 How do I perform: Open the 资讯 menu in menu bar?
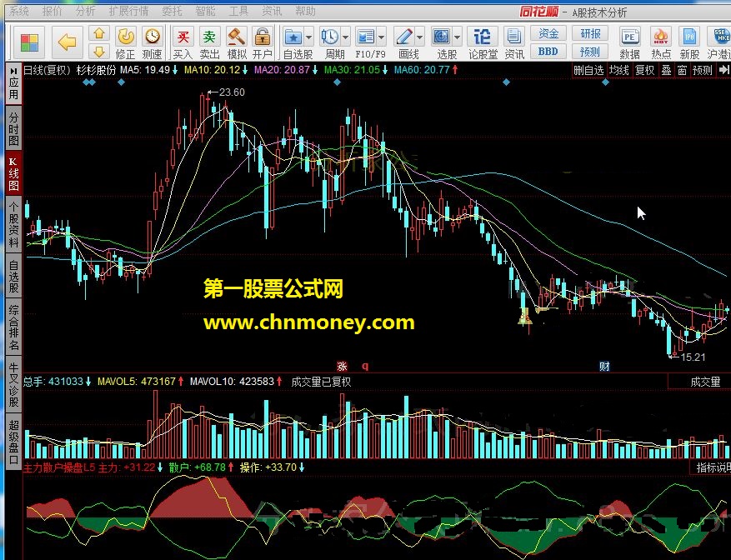(272, 11)
